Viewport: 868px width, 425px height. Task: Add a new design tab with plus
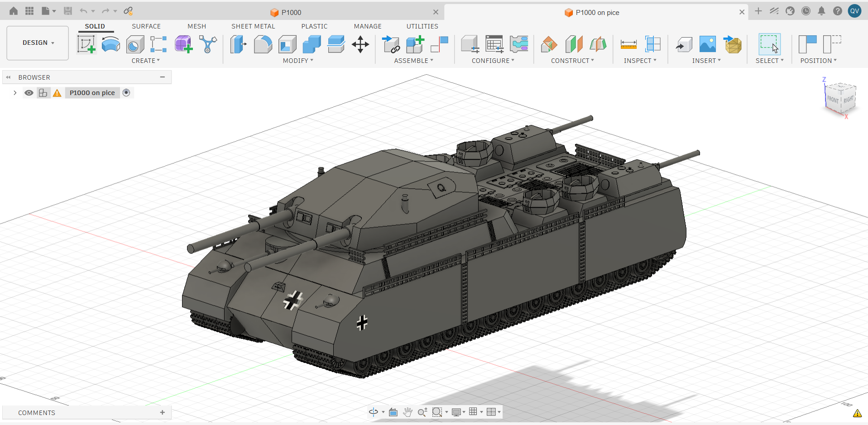pos(758,11)
